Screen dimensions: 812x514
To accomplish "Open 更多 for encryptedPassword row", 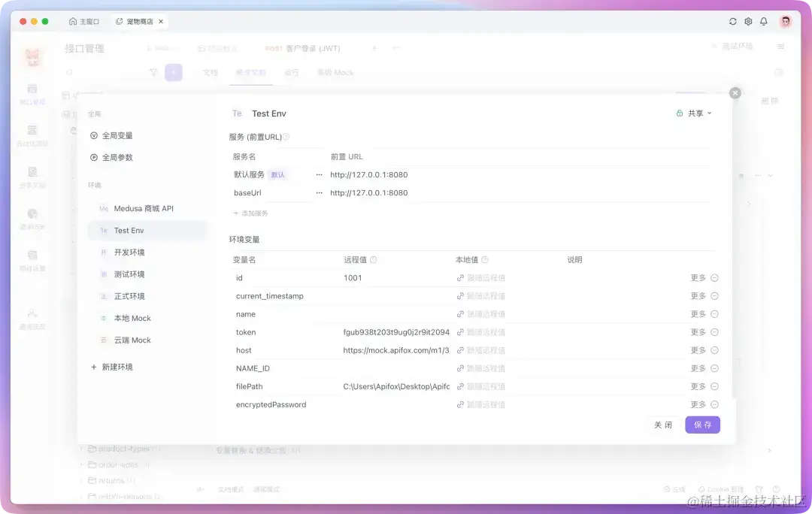I will (x=698, y=405).
